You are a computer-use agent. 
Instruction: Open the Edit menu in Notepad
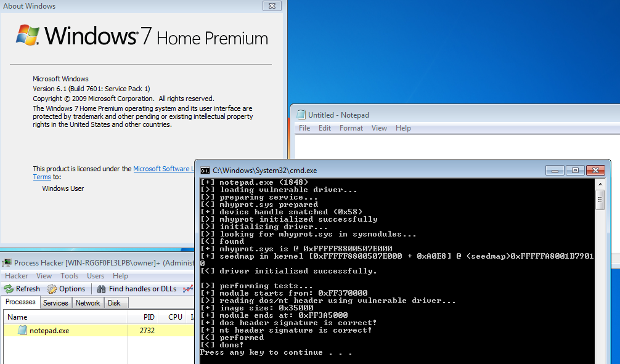[x=325, y=128]
